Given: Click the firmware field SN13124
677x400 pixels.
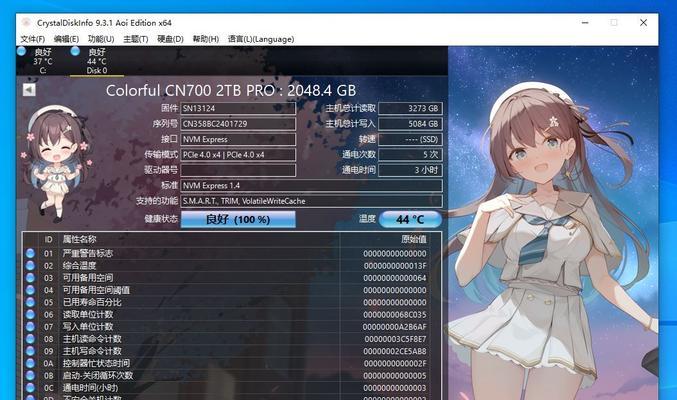Looking at the screenshot, I should point(238,108).
